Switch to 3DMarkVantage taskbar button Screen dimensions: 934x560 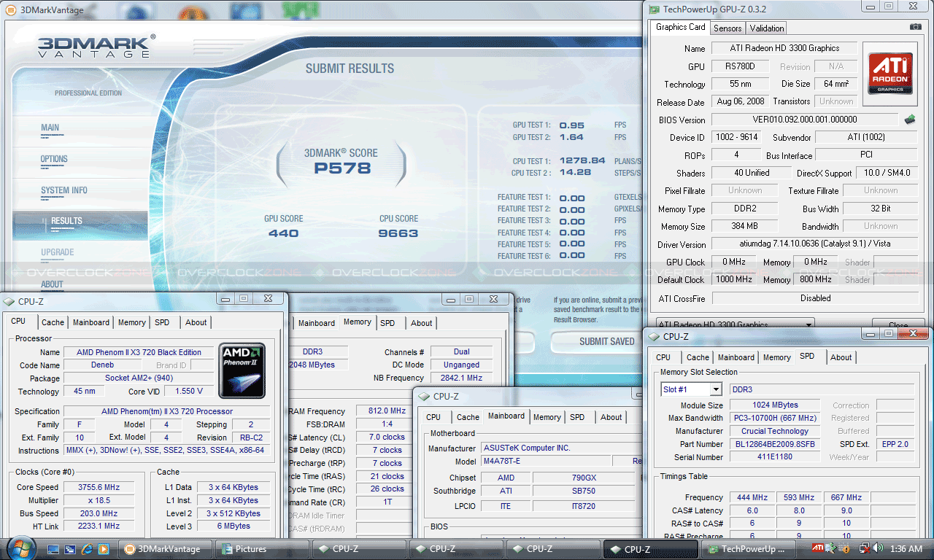[x=163, y=549]
